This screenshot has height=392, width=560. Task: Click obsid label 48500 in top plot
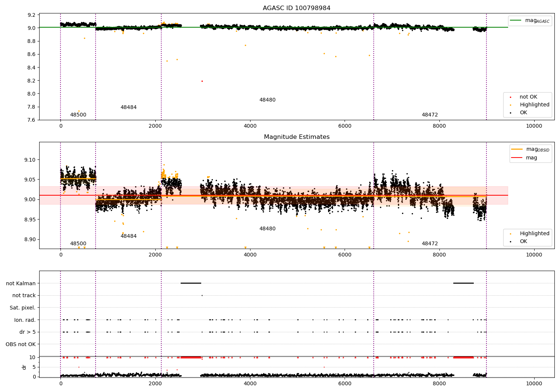pyautogui.click(x=78, y=115)
